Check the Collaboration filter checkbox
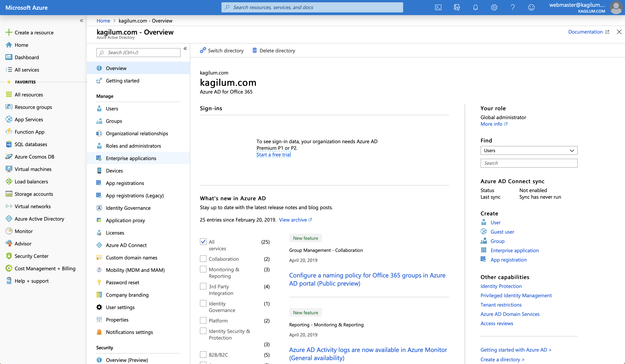This screenshot has width=625, height=364. point(203,259)
